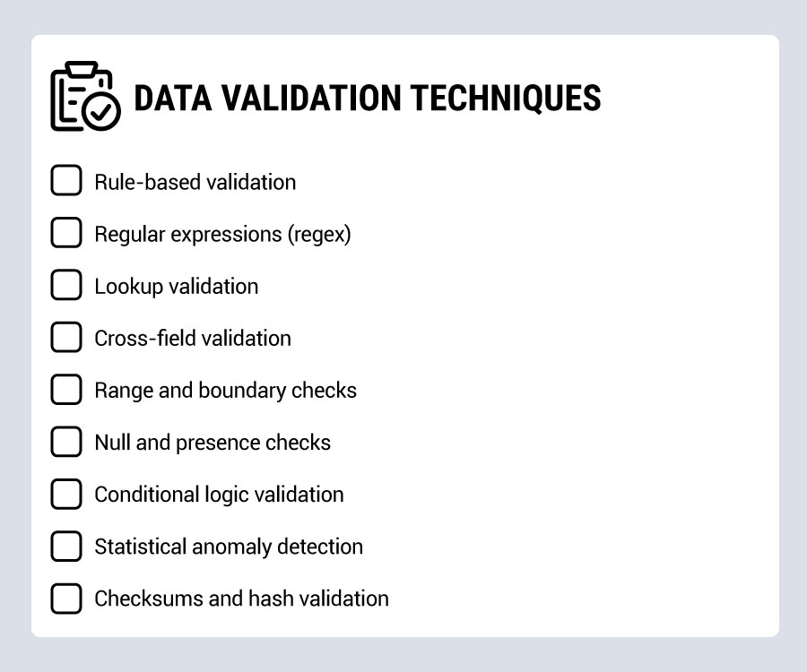The image size is (807, 672).
Task: Check the Range and boundary checks box
Action: (x=66, y=389)
